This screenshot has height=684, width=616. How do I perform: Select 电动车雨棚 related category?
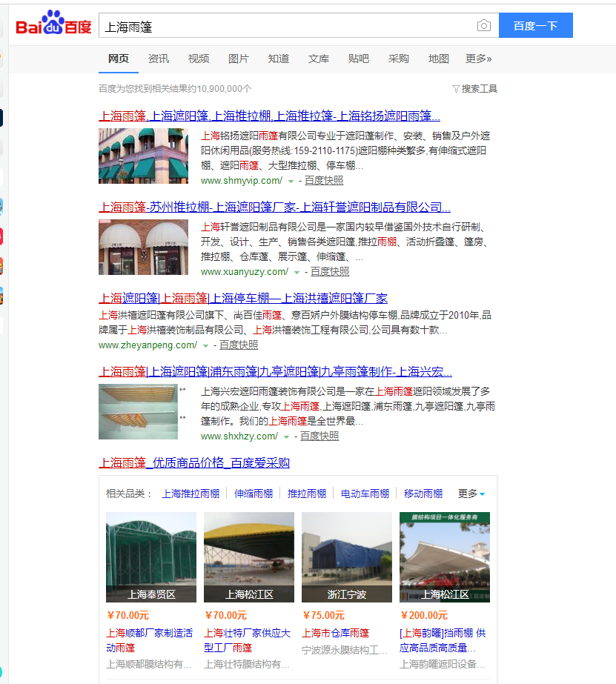[x=365, y=494]
